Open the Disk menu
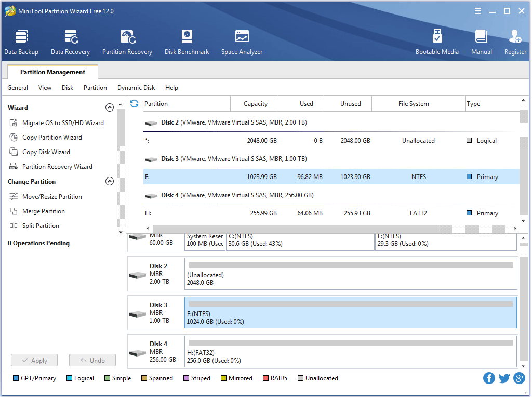 (x=68, y=88)
